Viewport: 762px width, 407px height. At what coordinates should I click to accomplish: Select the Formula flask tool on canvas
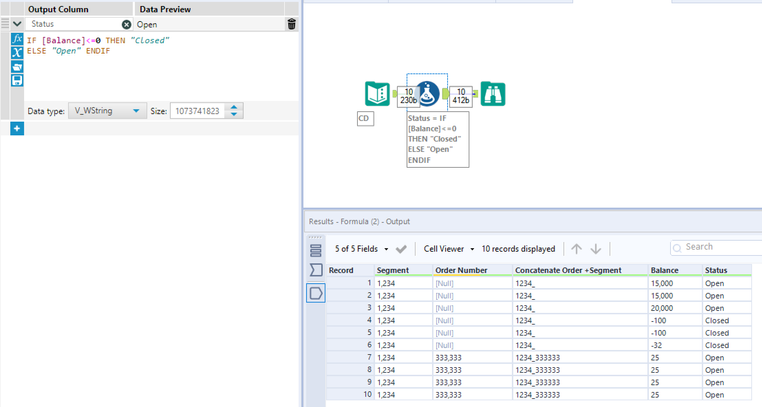[x=428, y=94]
